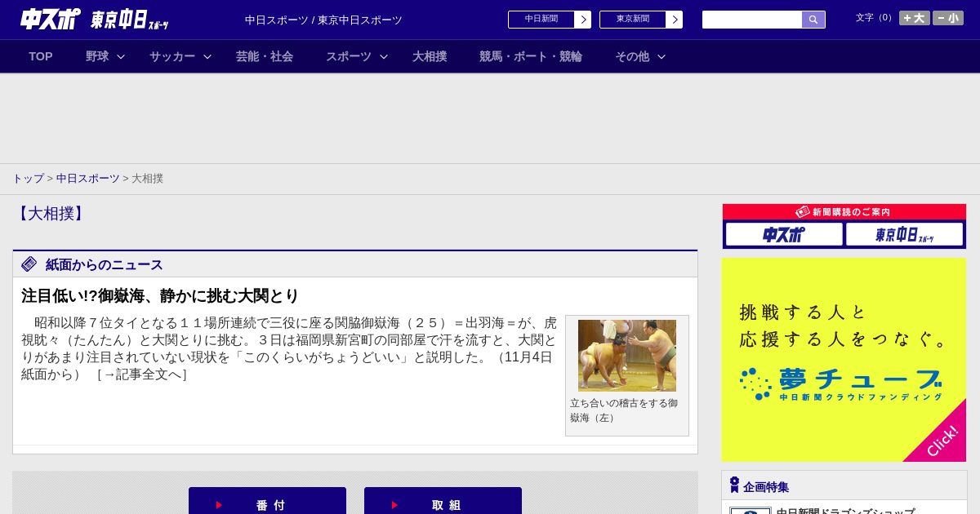
Task: Click the 紙面からのニュース heading text
Action: click(105, 264)
